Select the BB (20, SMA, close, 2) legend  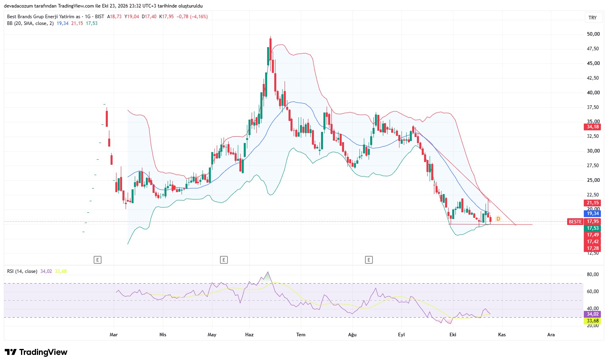pos(30,23)
